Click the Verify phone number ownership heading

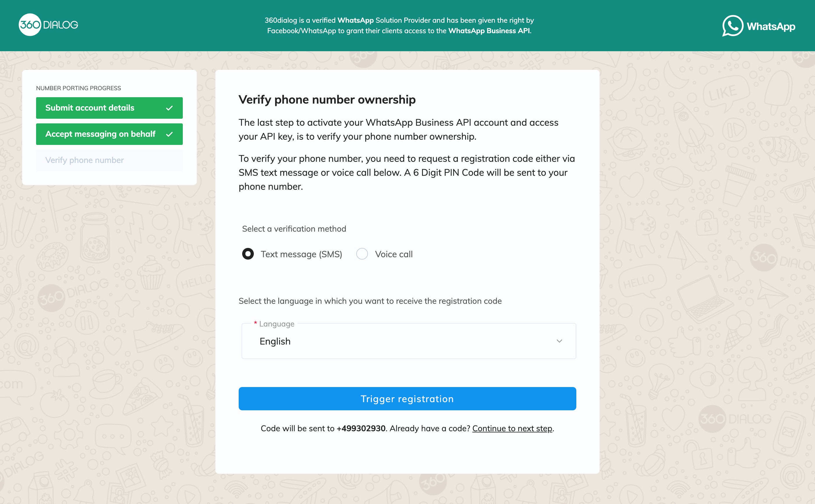pos(327,100)
